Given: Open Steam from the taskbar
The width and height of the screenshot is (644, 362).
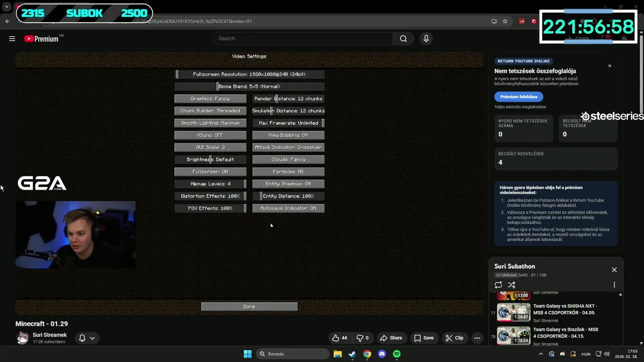Looking at the screenshot, I should click(352, 354).
